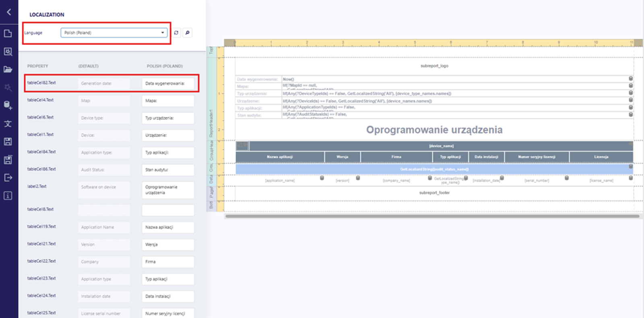Select the [device_name] header cell

point(441,146)
